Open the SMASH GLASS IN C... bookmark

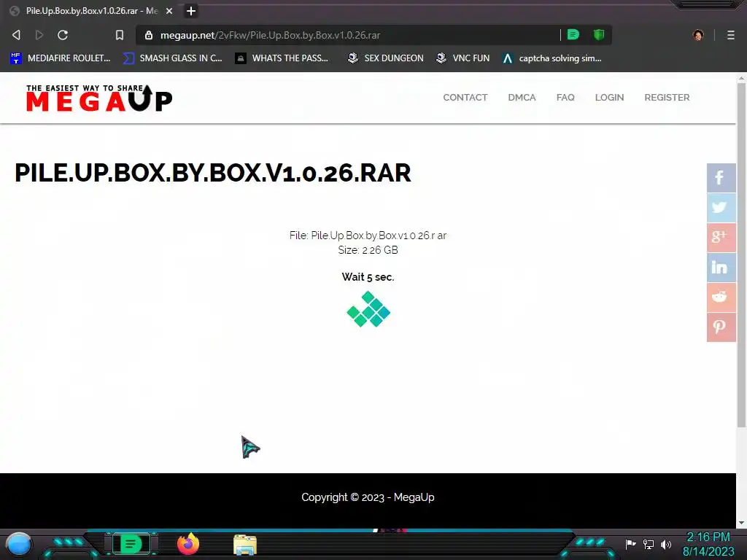[172, 58]
